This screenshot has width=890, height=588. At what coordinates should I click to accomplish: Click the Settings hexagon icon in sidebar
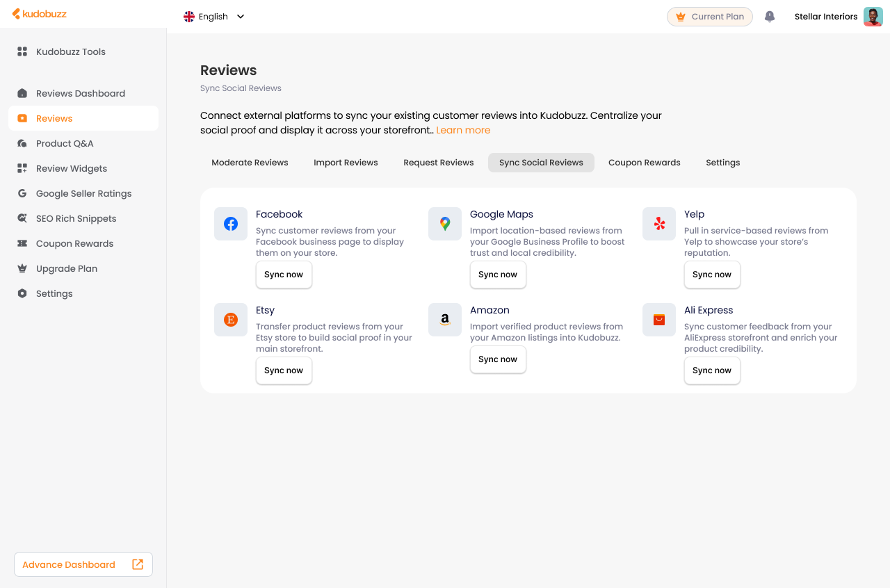22,293
